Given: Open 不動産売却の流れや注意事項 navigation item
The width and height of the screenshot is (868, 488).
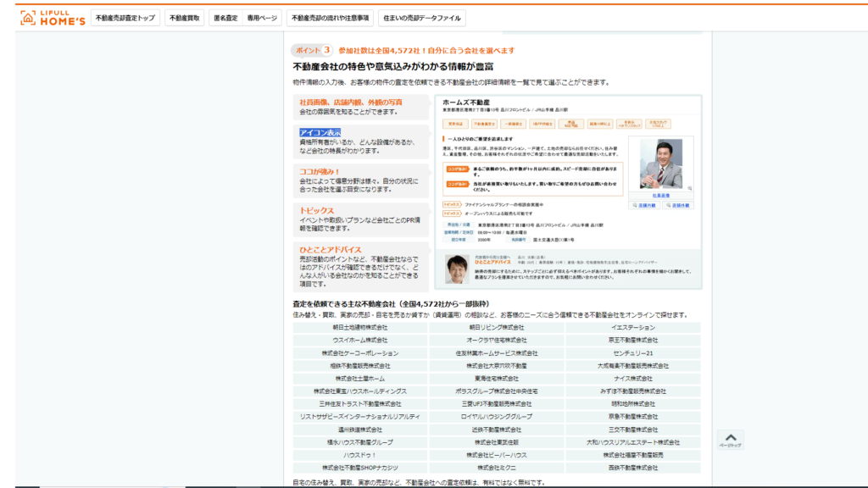Looking at the screenshot, I should click(330, 18).
